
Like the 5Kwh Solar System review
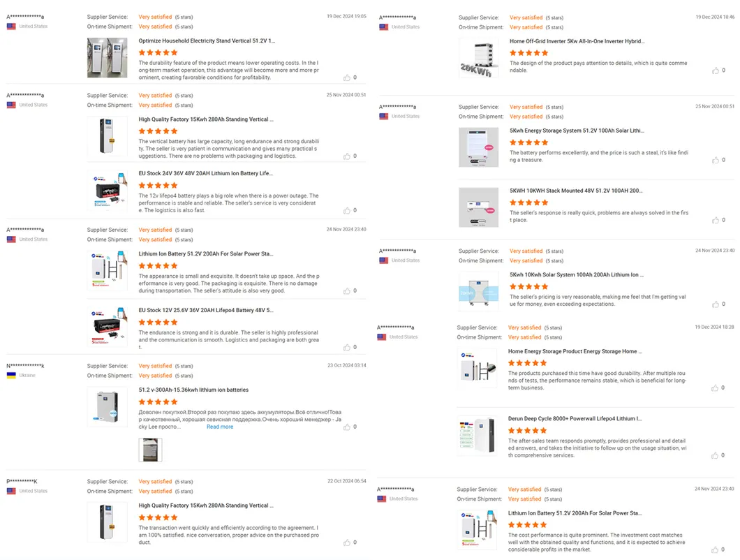point(717,304)
